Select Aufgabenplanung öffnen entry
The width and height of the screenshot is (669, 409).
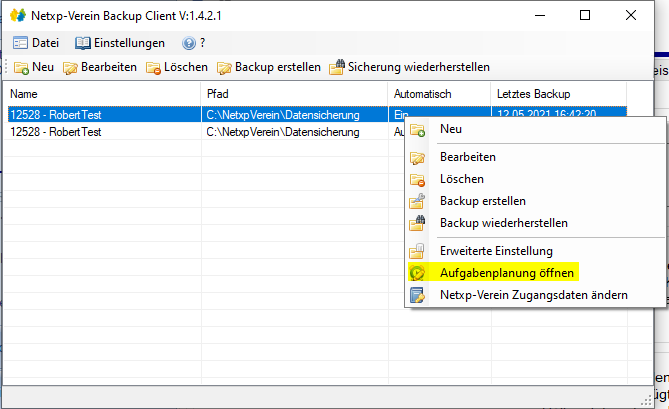coord(535,273)
